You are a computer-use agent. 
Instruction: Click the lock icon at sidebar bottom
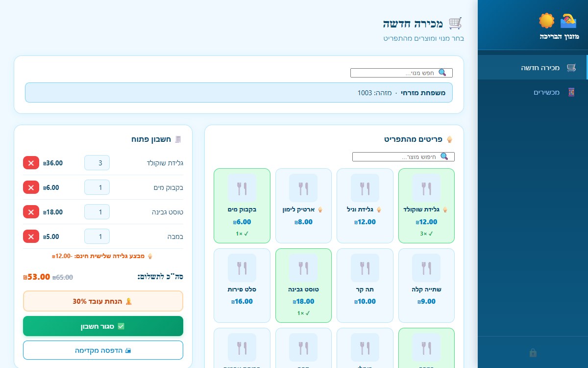click(x=533, y=352)
